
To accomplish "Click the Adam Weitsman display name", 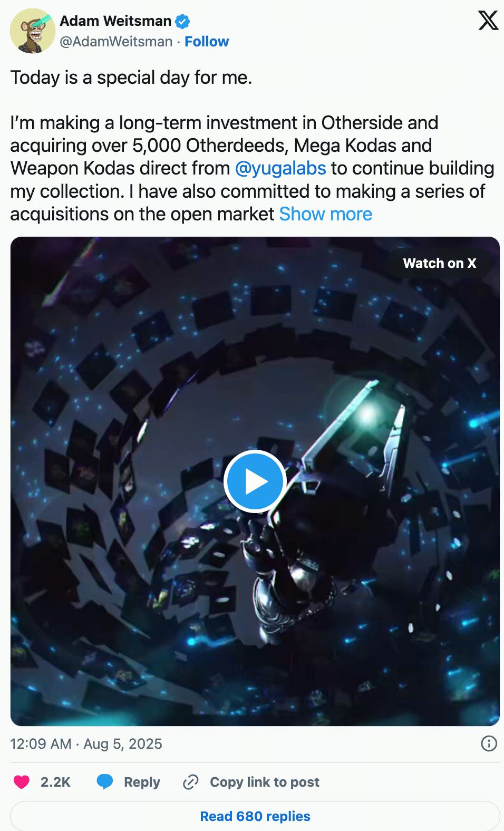I will click(x=115, y=21).
